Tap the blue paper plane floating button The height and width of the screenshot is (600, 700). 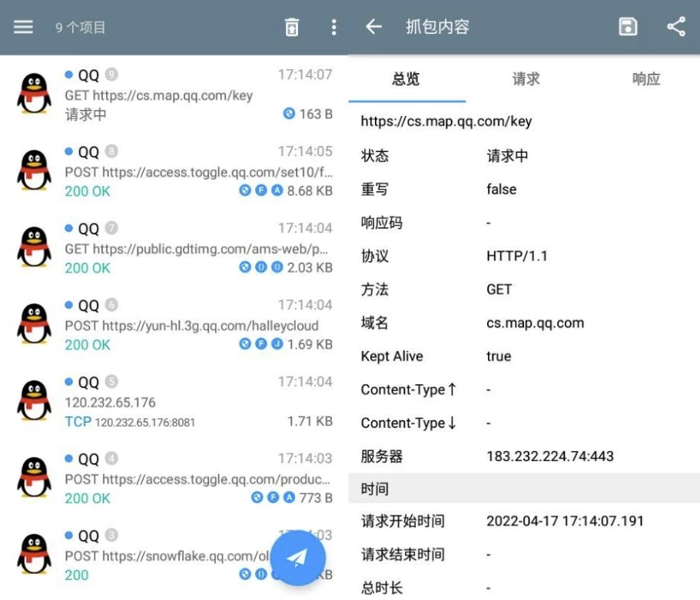tap(297, 558)
